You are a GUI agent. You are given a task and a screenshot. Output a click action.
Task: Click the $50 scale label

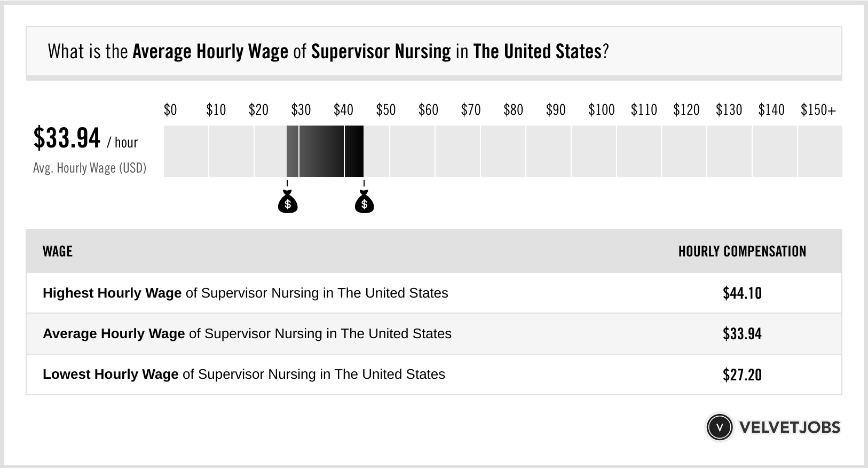[x=385, y=110]
